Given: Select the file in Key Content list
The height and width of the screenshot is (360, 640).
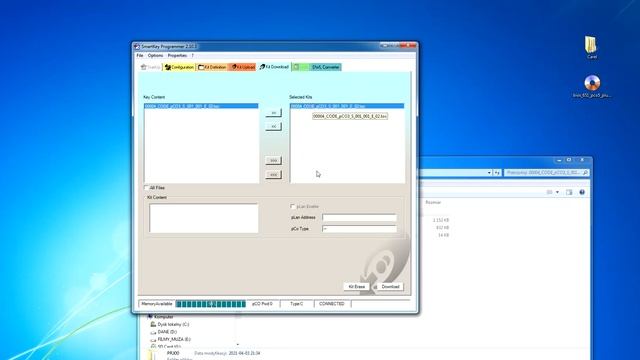Looking at the screenshot, I should coord(201,106).
